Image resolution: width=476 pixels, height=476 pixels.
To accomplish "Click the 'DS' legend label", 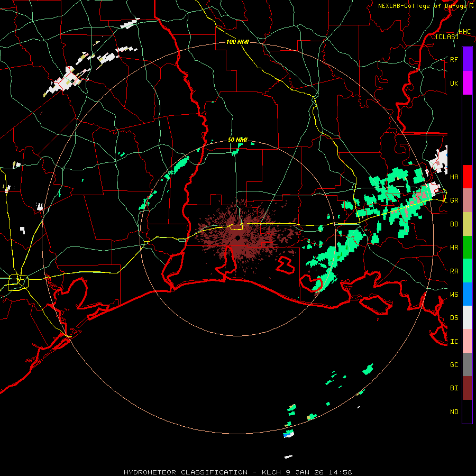I will [x=454, y=318].
